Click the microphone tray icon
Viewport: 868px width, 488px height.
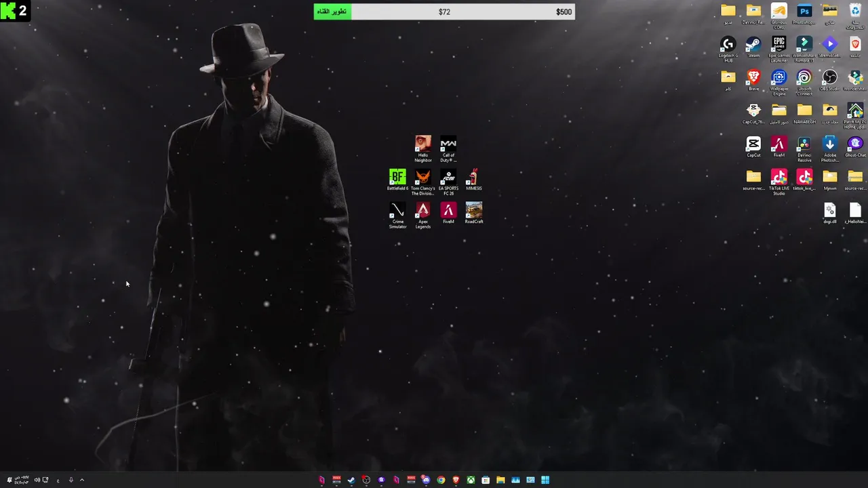(x=71, y=480)
